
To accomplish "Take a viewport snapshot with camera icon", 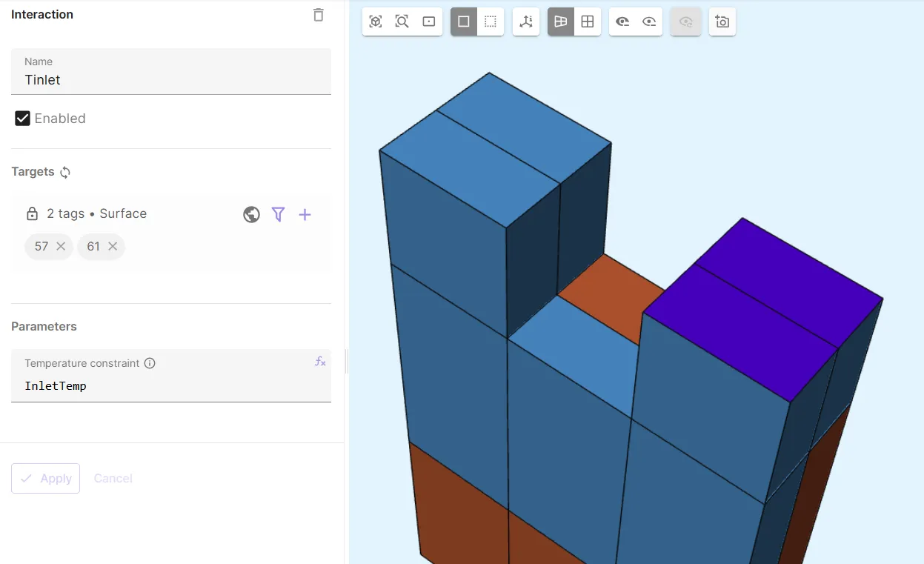I will pos(722,21).
